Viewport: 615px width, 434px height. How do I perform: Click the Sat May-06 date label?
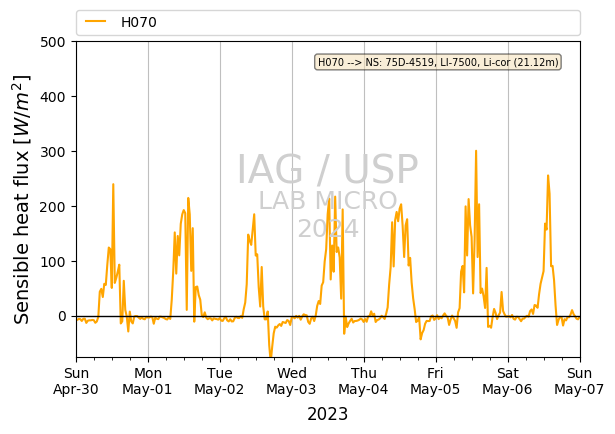click(508, 381)
